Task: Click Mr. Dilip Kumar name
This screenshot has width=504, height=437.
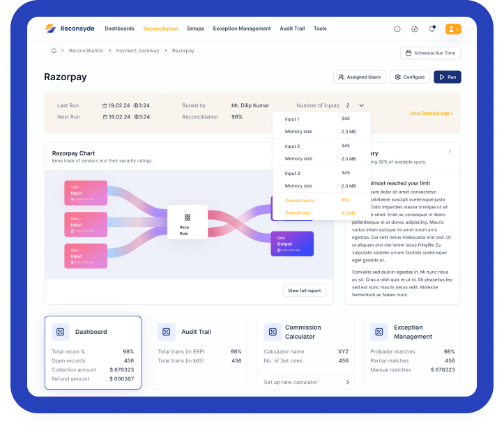Action: click(x=250, y=105)
